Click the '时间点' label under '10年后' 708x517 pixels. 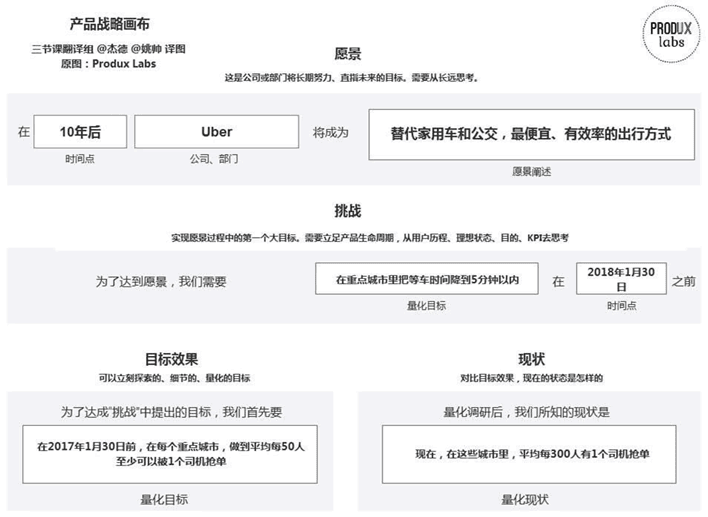tap(80, 159)
